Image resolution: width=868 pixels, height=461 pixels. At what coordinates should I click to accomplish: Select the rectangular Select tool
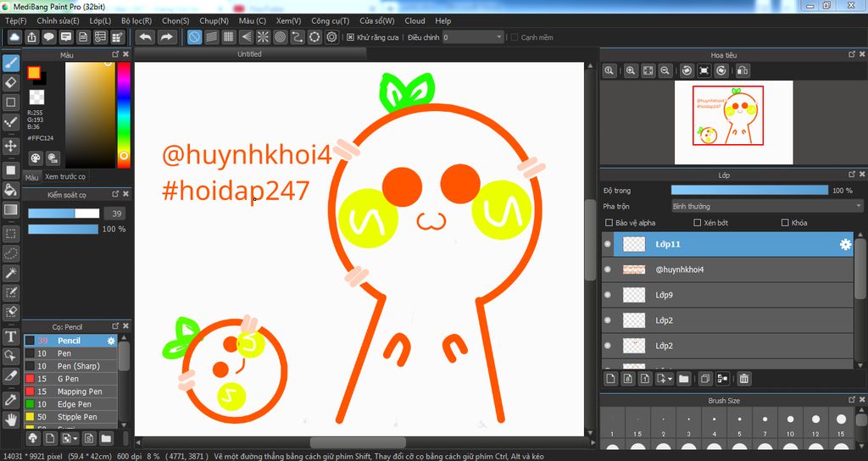click(10, 234)
